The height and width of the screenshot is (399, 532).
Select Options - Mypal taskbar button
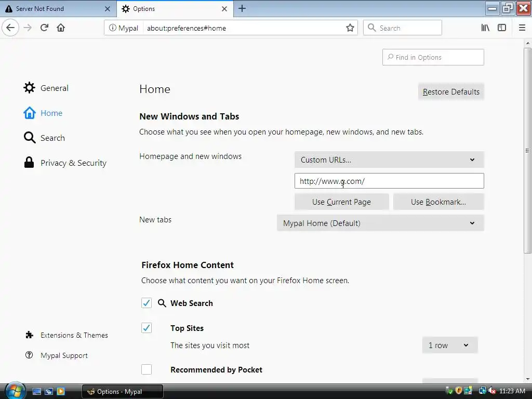[123, 392]
